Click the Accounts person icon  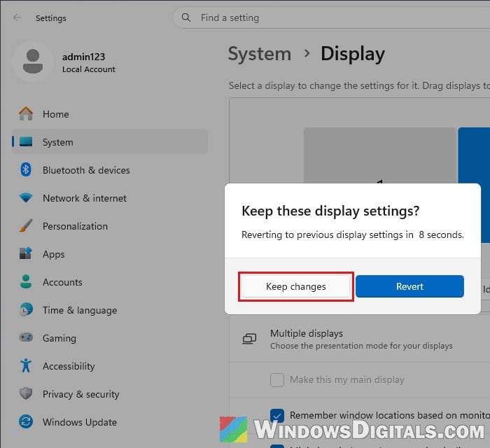[26, 281]
